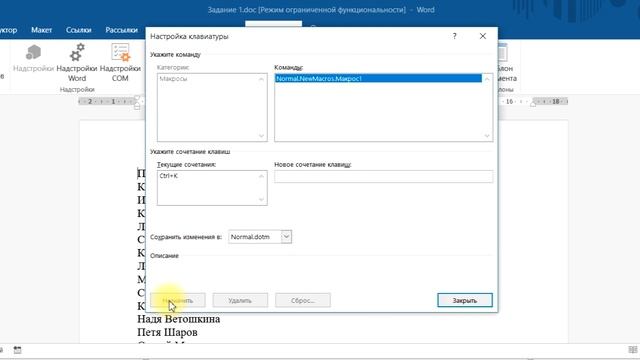This screenshot has height=360, width=640.
Task: Expand the Normal.dotm save-changes dropdown
Action: pyautogui.click(x=286, y=237)
